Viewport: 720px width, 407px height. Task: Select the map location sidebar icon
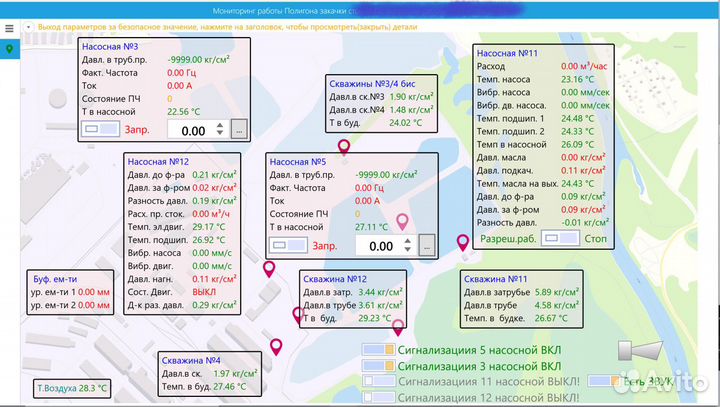click(9, 49)
